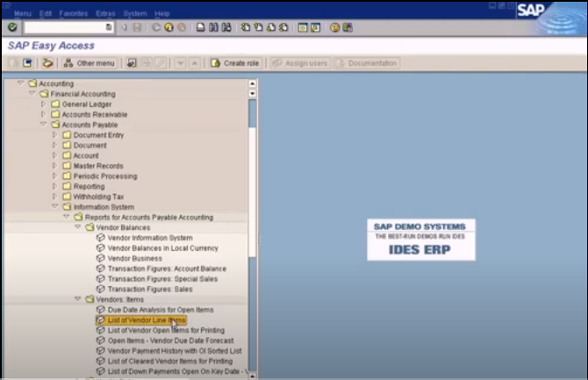Expand the Accounts Receivable folder
The image size is (588, 380).
(44, 114)
